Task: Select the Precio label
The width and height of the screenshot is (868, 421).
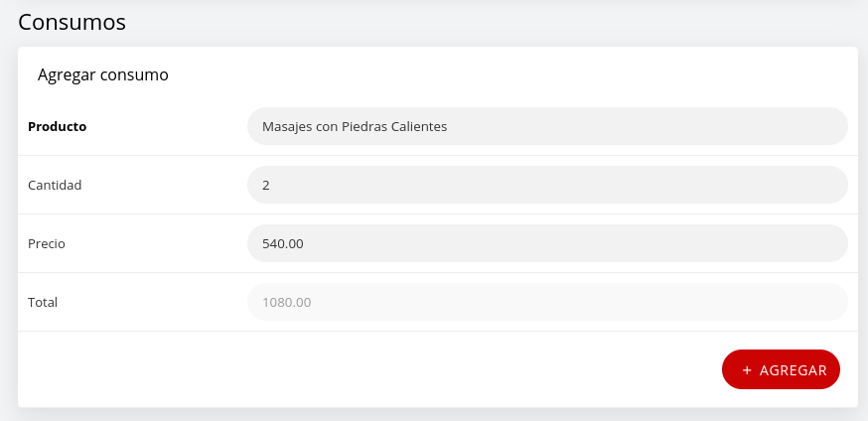Action: pos(47,243)
